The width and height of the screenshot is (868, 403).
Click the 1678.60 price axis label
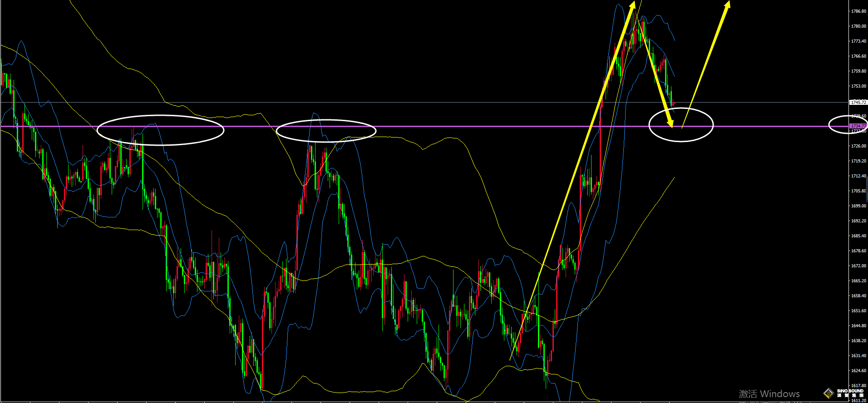tap(858, 251)
